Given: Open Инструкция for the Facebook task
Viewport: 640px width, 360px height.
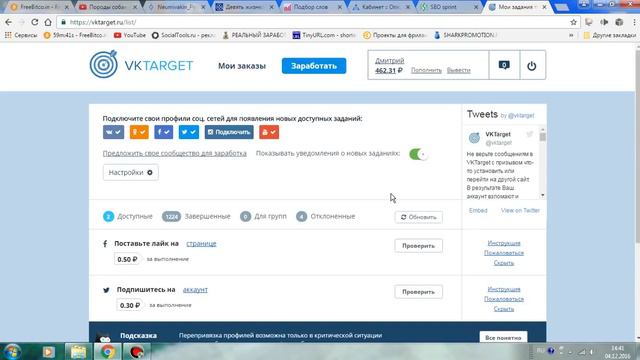Looking at the screenshot, I should [x=504, y=243].
